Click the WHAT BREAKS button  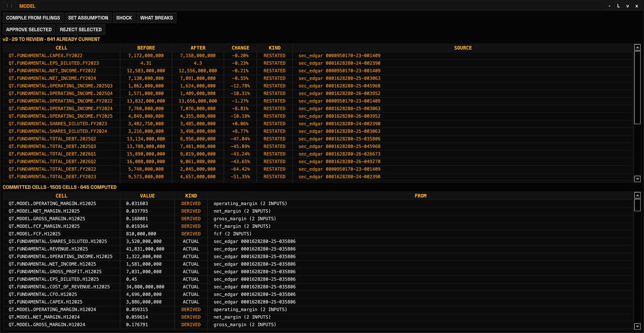tap(157, 18)
